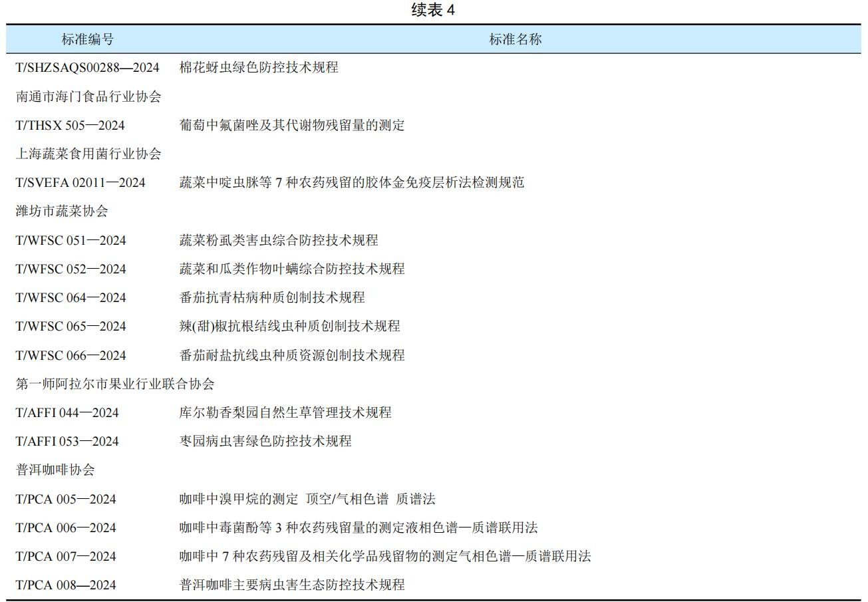Select 库尔勒香梨园自然生草管理技术规程
The height and width of the screenshot is (602, 868).
pyautogui.click(x=285, y=412)
